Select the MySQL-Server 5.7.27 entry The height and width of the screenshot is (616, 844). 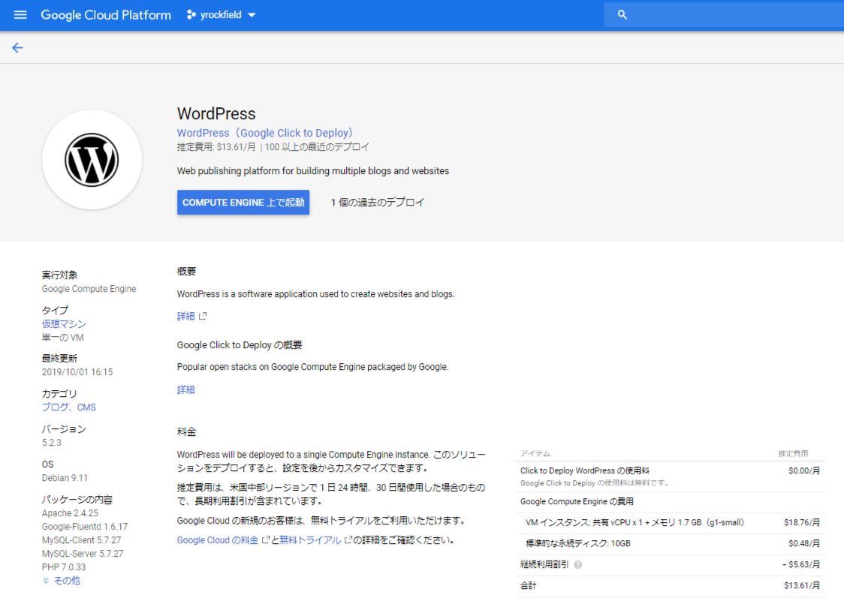click(x=83, y=554)
